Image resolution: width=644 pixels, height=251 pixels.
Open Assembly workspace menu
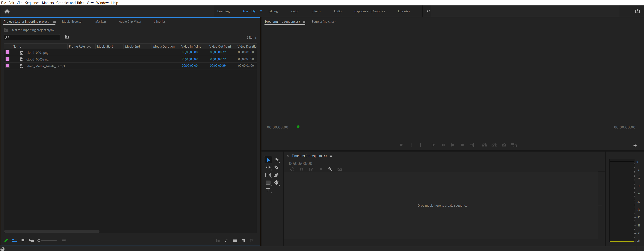(x=261, y=11)
